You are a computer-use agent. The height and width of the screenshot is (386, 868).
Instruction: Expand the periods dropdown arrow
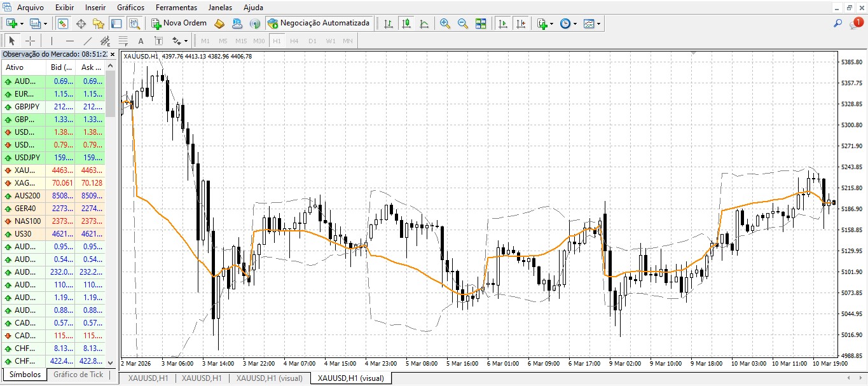click(575, 24)
